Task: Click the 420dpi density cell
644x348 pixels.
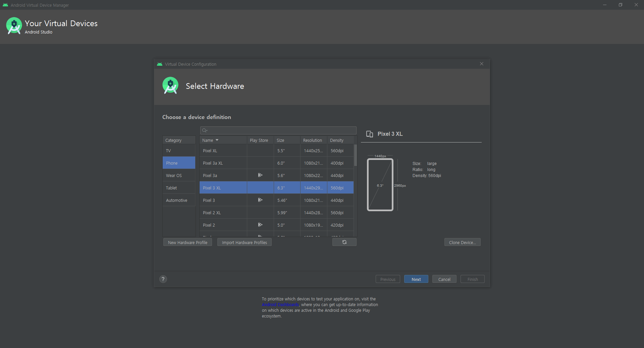Action: pyautogui.click(x=340, y=225)
